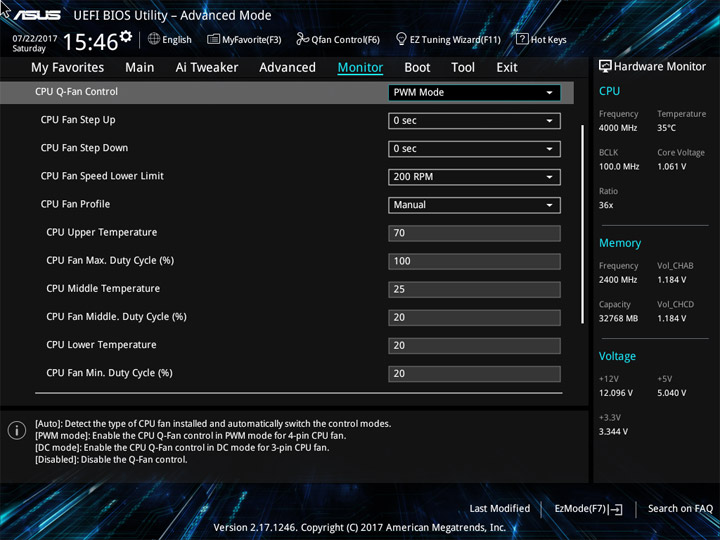This screenshot has width=720, height=540.
Task: Click the Hardware Monitor screen icon
Action: (605, 66)
